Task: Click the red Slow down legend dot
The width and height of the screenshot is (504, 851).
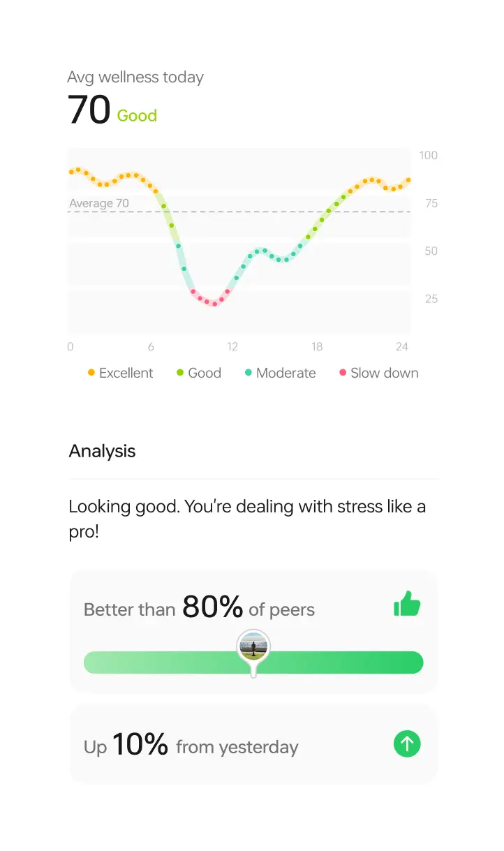Action: click(343, 373)
